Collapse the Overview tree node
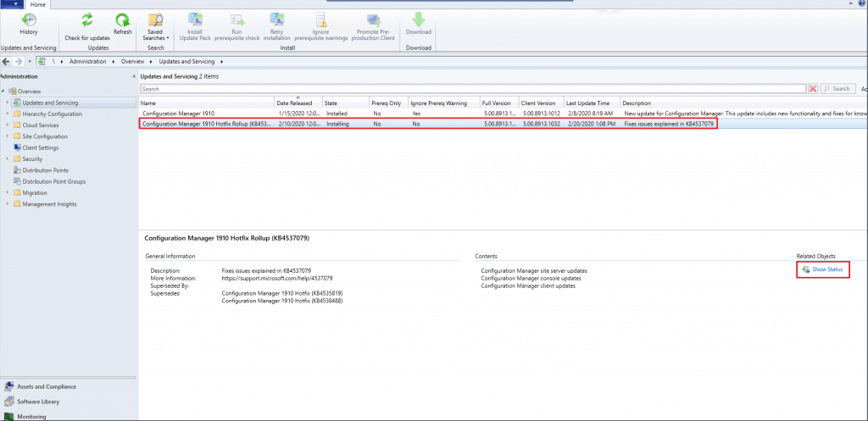This screenshot has height=421, width=868. 3,91
